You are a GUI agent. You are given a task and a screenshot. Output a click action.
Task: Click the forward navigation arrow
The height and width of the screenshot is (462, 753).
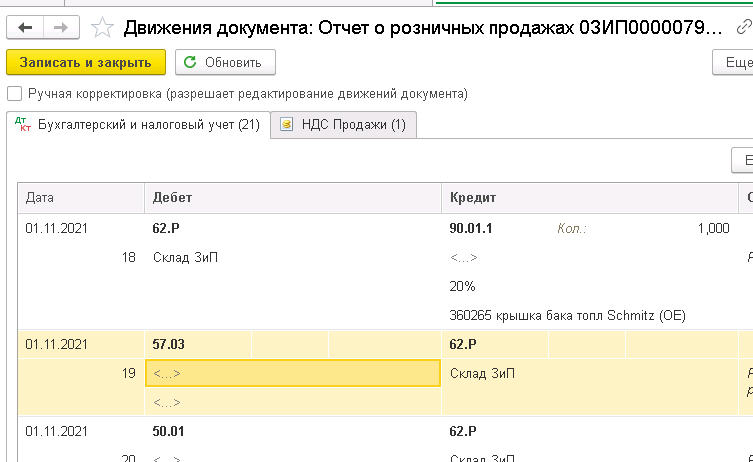[x=60, y=28]
